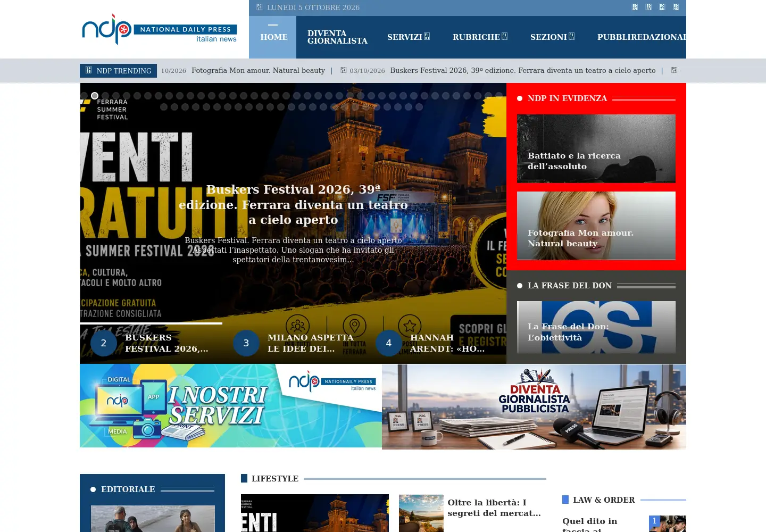Click the date icon before 03/10/2026 in trending
Viewport: 766px width, 532px height.
coord(344,70)
